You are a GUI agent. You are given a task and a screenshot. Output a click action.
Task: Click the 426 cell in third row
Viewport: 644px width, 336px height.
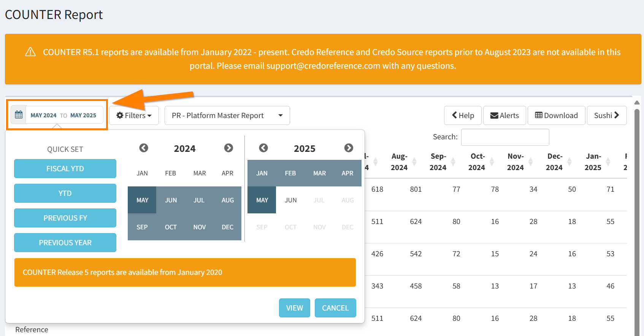[377, 254]
